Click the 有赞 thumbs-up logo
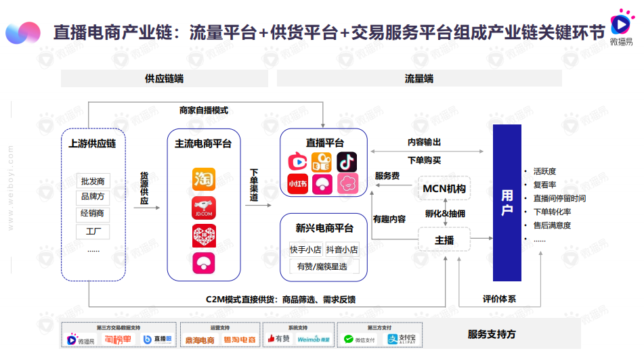 (x=279, y=339)
